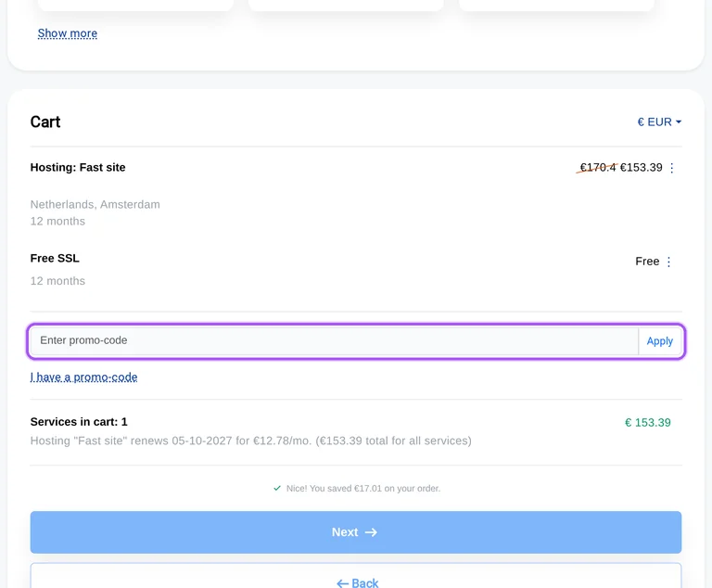Image resolution: width=712 pixels, height=588 pixels.
Task: Select the Netherlands, Amsterdam location text
Action: pyautogui.click(x=95, y=204)
